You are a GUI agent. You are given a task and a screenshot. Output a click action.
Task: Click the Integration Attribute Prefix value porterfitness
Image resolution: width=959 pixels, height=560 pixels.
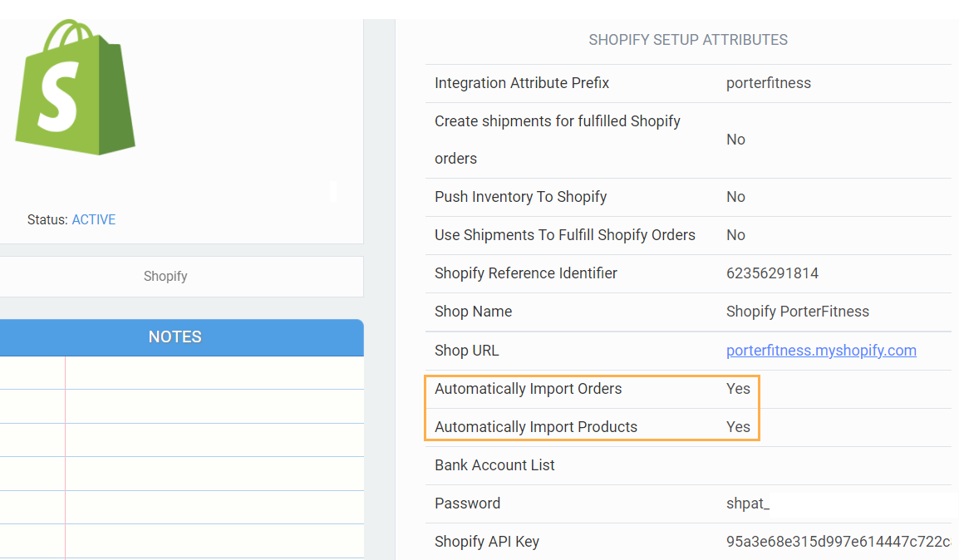pos(768,83)
